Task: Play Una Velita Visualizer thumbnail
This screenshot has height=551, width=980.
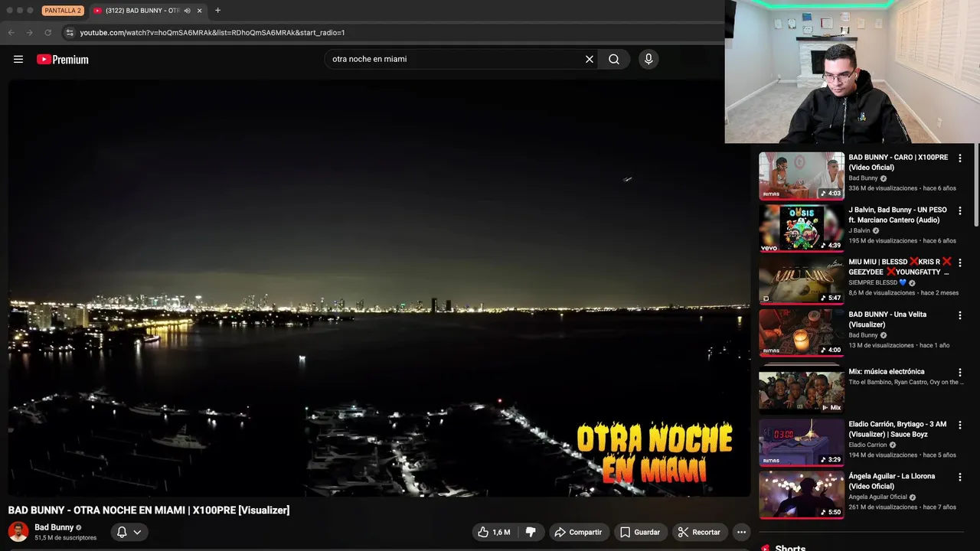Action: [802, 333]
